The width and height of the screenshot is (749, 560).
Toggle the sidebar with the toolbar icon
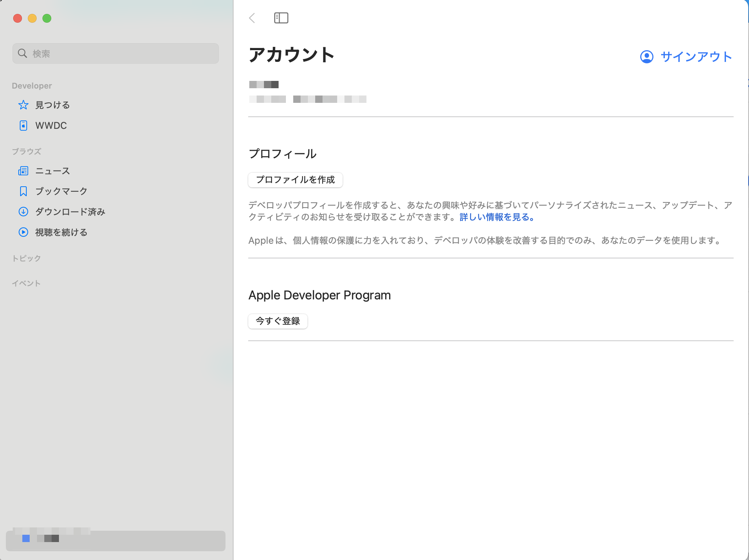pyautogui.click(x=281, y=18)
